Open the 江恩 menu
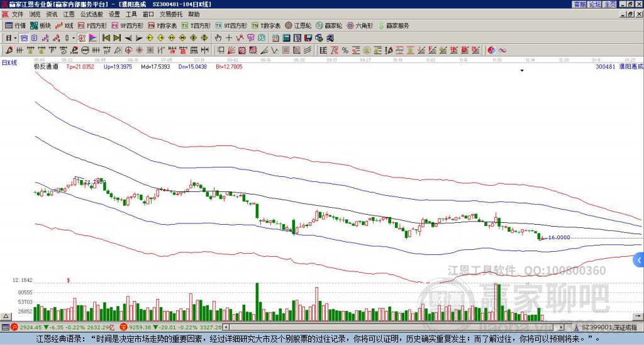The image size is (644, 345). pos(69,14)
